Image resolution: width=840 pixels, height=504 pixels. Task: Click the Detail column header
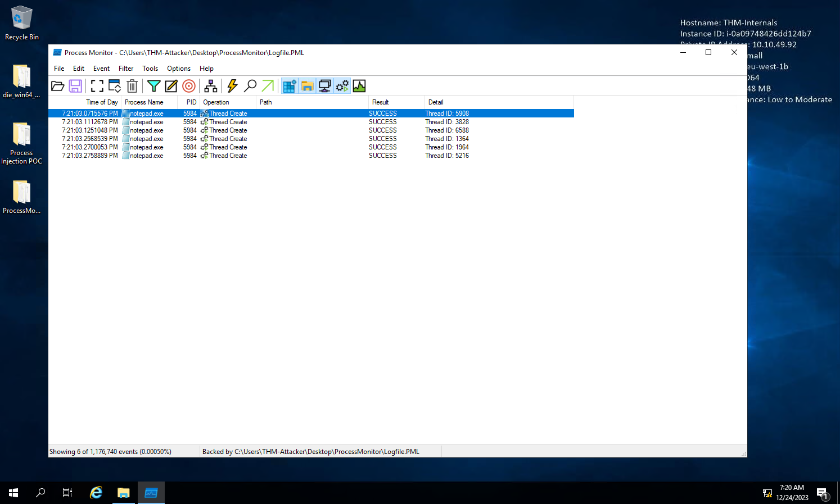click(499, 102)
